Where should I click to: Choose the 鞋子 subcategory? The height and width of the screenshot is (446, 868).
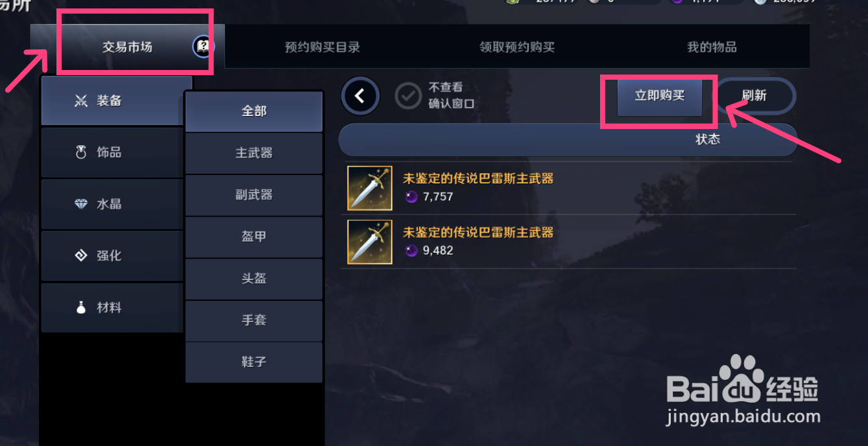254,362
